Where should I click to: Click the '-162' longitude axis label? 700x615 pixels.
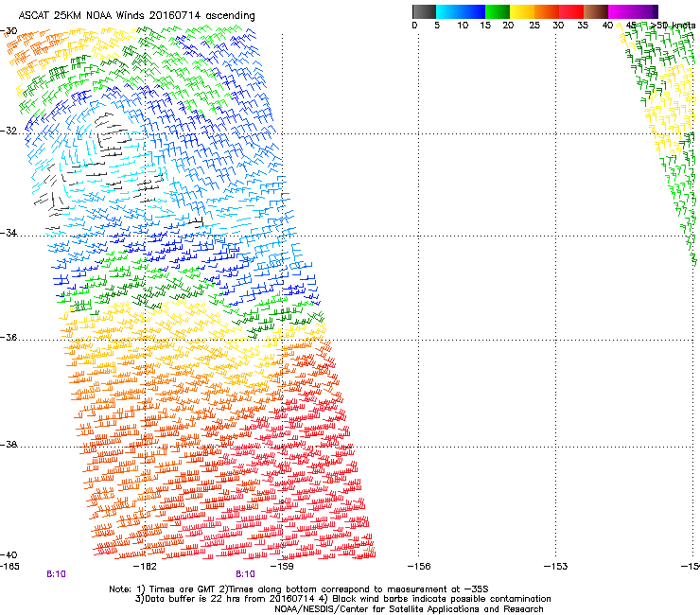[x=145, y=567]
